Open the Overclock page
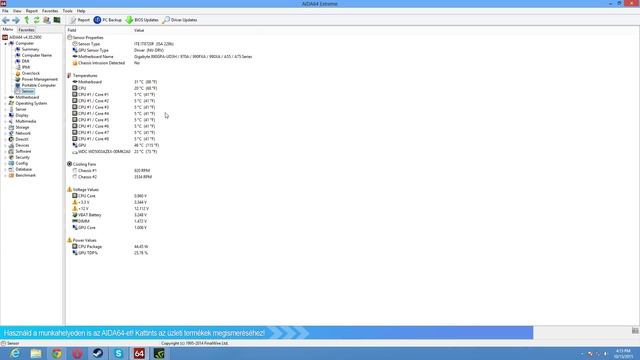The width and height of the screenshot is (640, 360). 28,73
